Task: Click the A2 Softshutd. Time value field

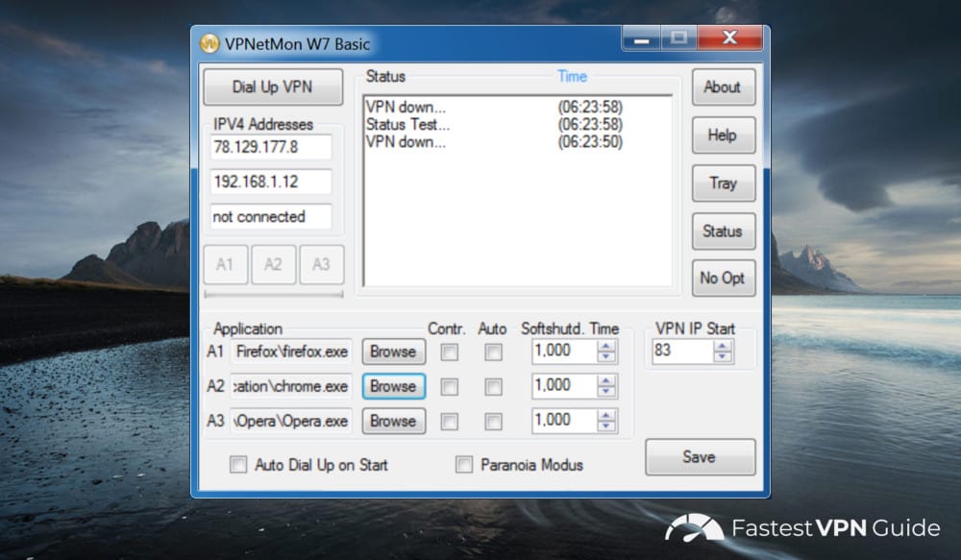Action: (x=564, y=386)
